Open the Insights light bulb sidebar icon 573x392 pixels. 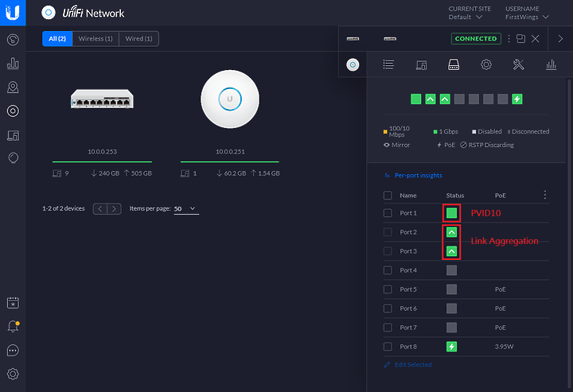click(13, 158)
